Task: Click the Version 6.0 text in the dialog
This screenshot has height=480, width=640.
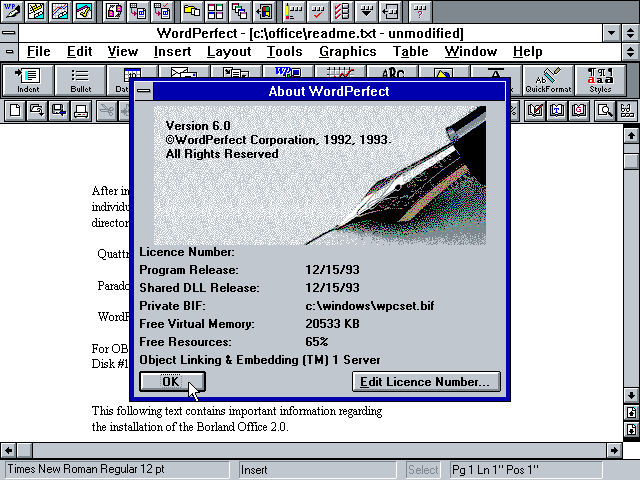Action: (x=198, y=126)
